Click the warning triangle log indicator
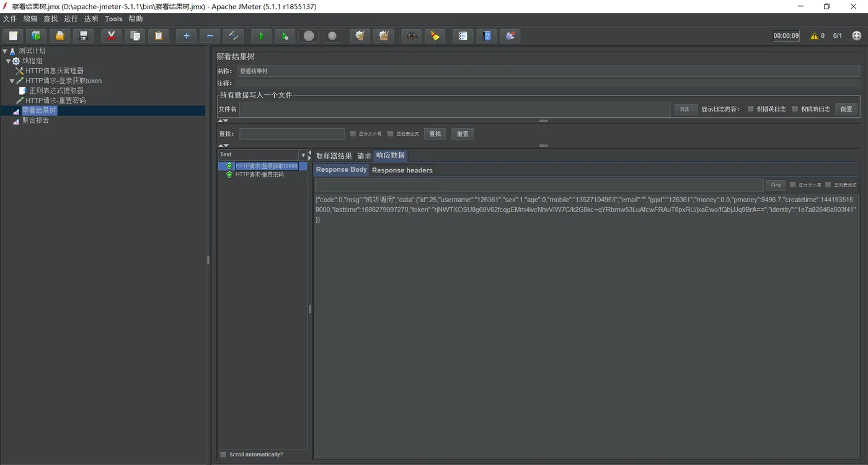This screenshot has width=868, height=465. [x=814, y=36]
